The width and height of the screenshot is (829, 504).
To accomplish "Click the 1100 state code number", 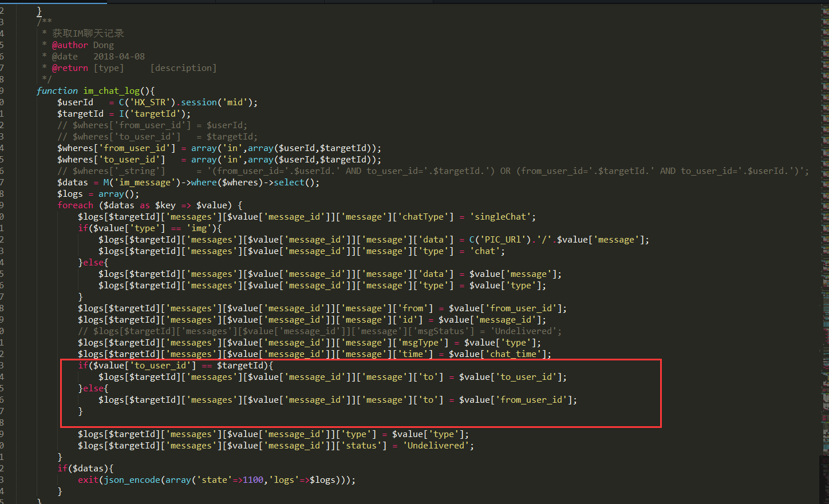I will [253, 480].
